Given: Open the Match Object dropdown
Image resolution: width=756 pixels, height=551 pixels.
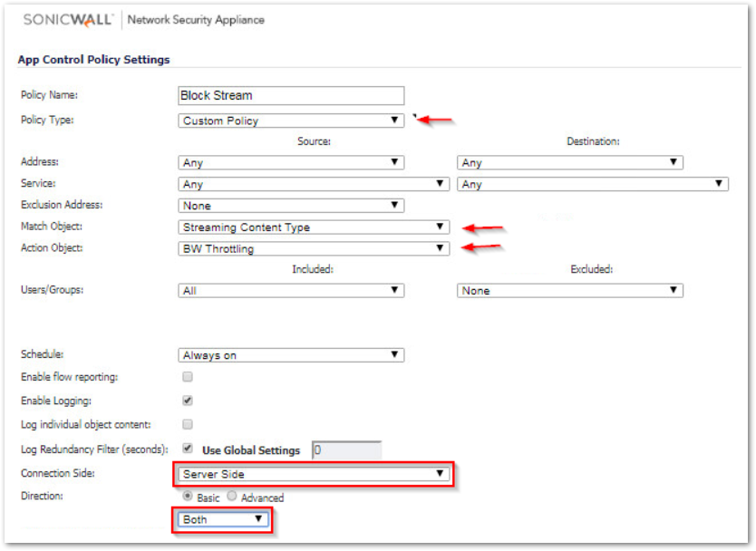Looking at the screenshot, I should click(314, 227).
